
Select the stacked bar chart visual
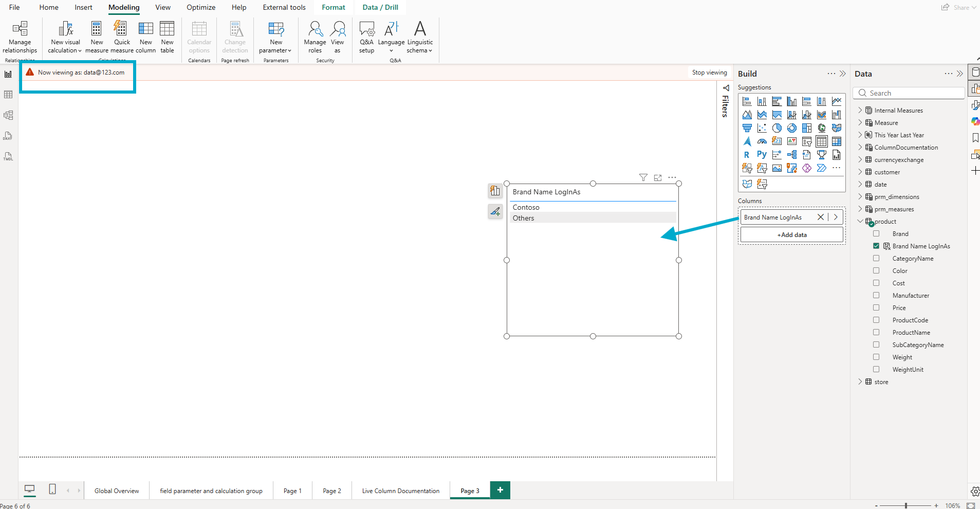point(747,101)
